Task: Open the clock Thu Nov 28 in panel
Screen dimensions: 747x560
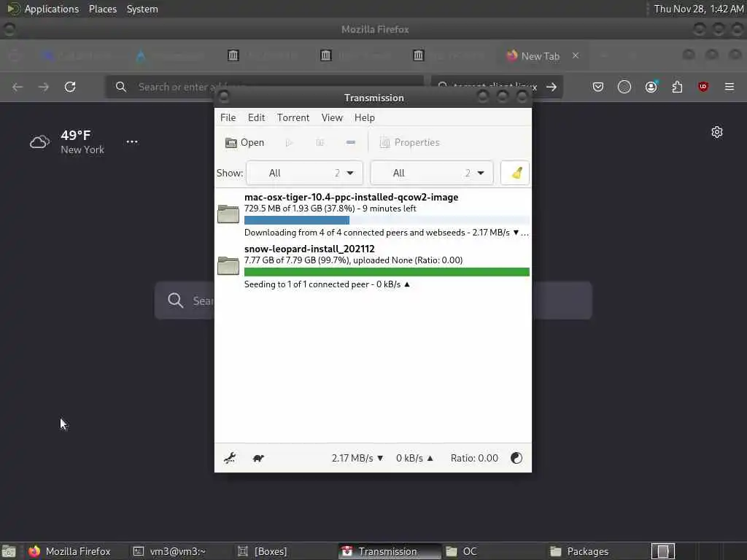Action: 698,9
